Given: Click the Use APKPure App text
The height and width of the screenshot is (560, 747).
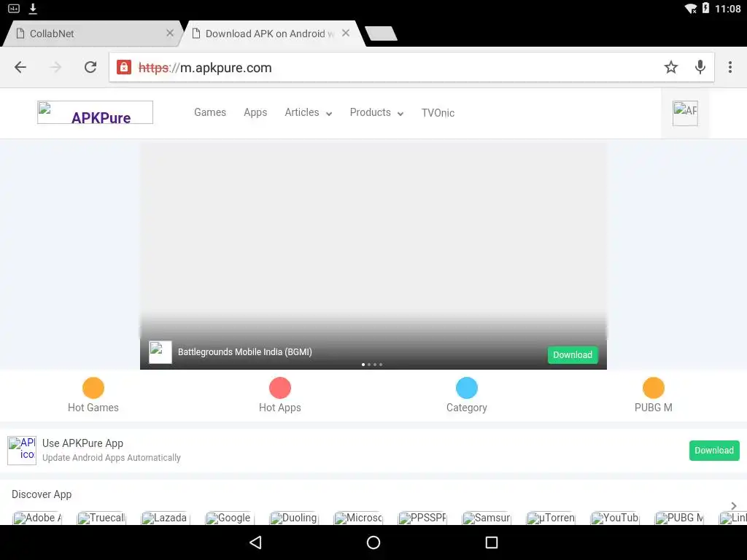Looking at the screenshot, I should [83, 443].
